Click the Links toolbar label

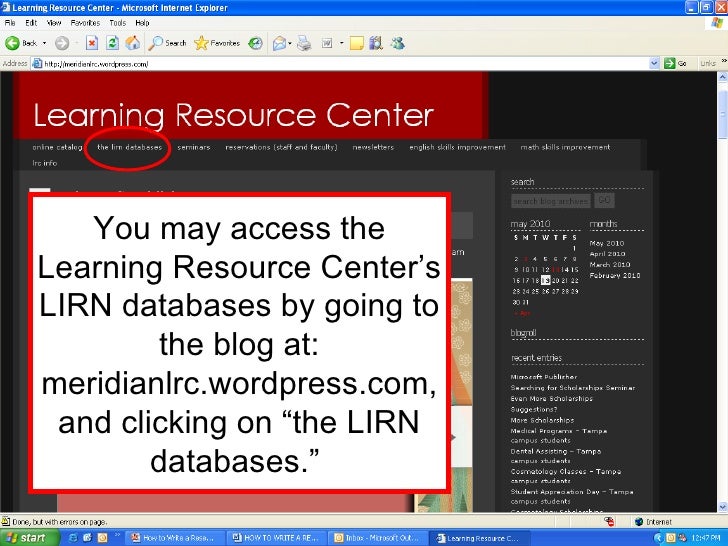[708, 64]
